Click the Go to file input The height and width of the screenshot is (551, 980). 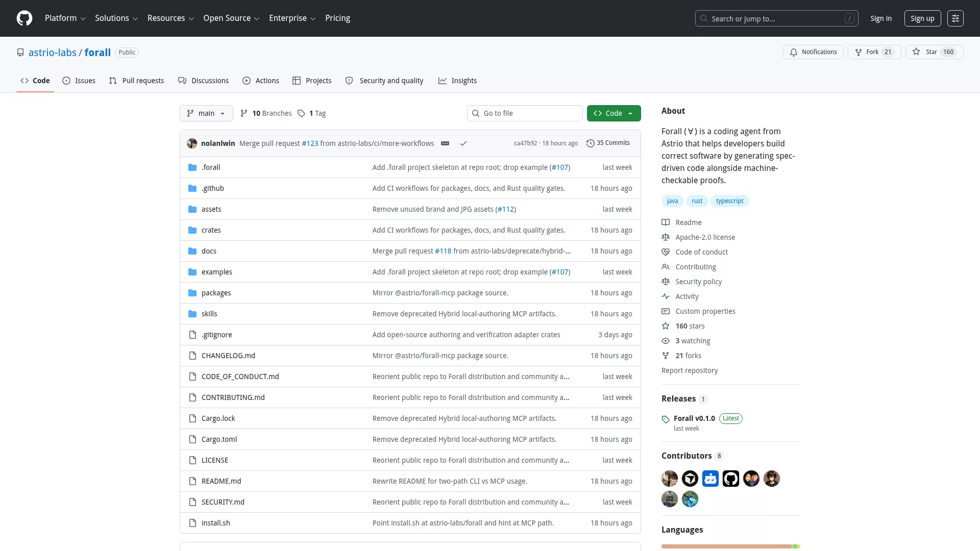coord(525,113)
